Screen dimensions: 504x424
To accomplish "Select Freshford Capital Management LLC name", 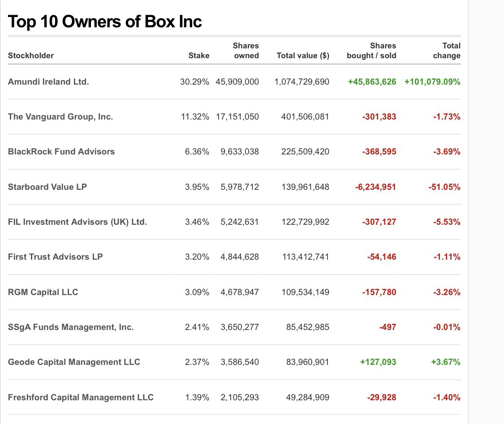I will click(x=81, y=397).
